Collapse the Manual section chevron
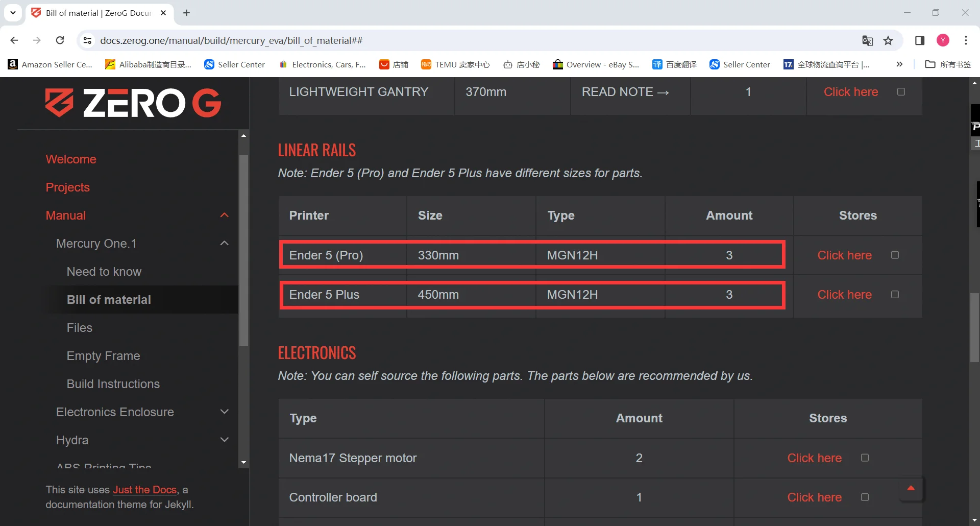980x526 pixels. click(x=225, y=216)
